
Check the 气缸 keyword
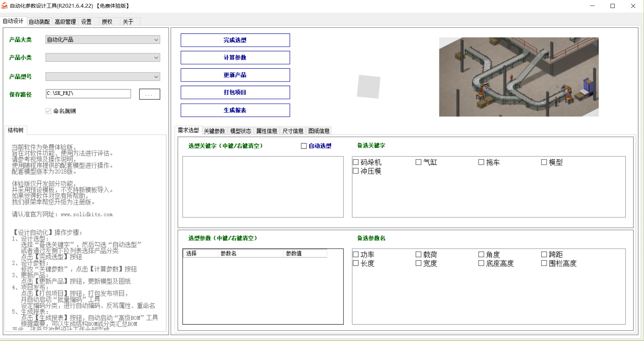(x=418, y=162)
